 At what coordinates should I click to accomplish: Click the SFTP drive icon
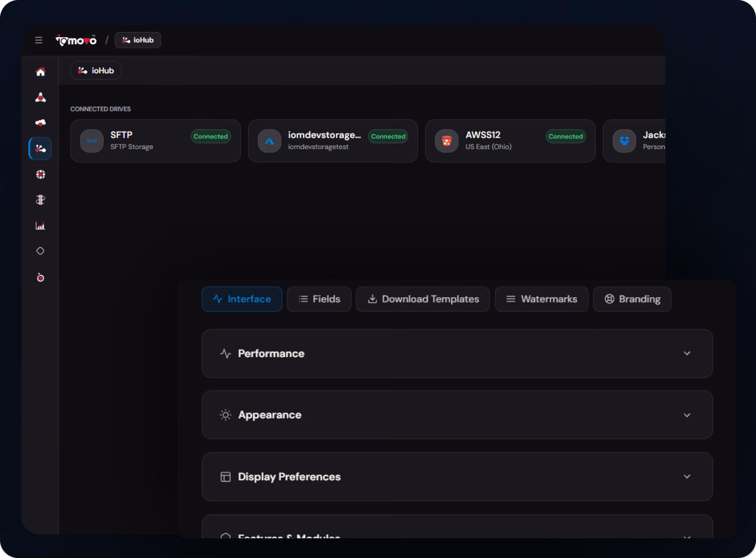tap(92, 141)
